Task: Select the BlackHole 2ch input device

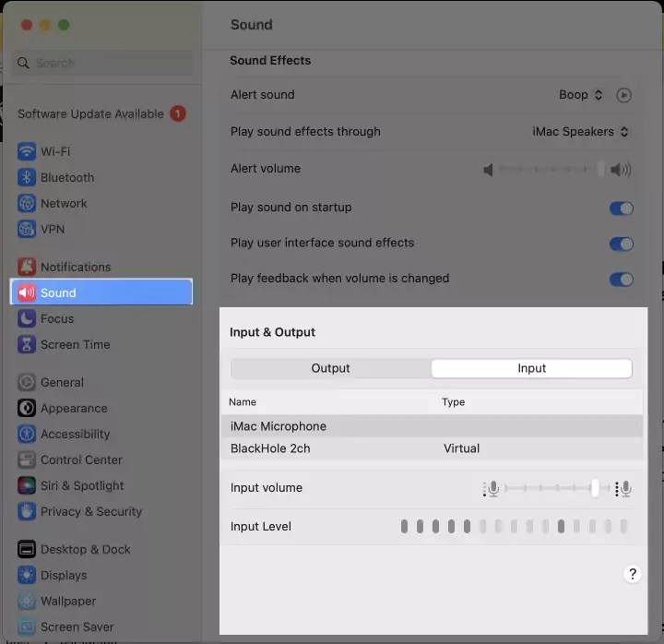Action: click(432, 448)
